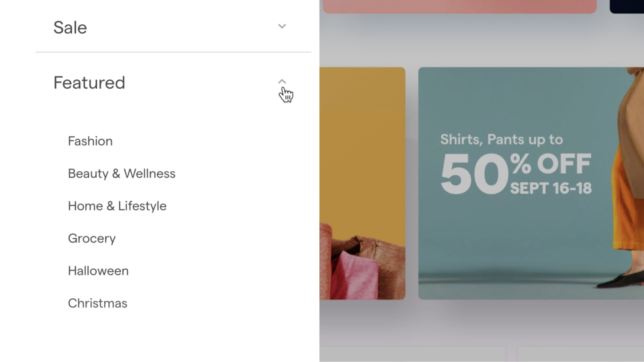Viewport: 644px width, 362px height.
Task: Open the dark navy banner corner
Action: pyautogui.click(x=627, y=6)
